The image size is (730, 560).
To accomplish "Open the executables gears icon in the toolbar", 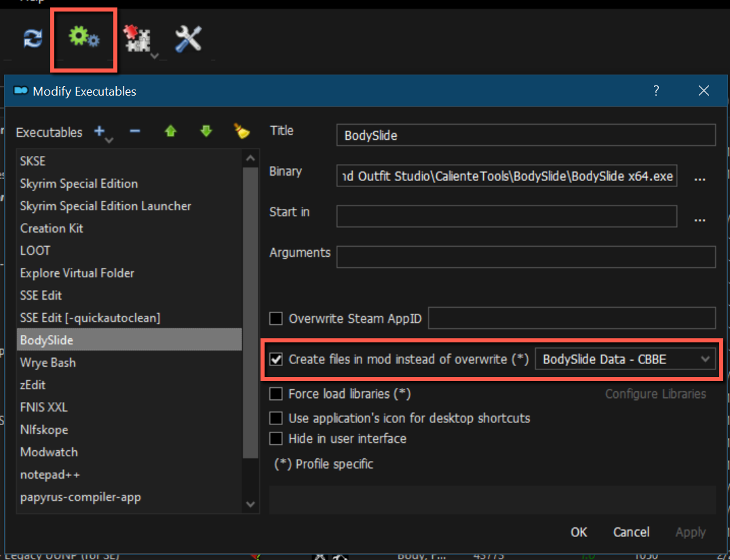I will 84,37.
